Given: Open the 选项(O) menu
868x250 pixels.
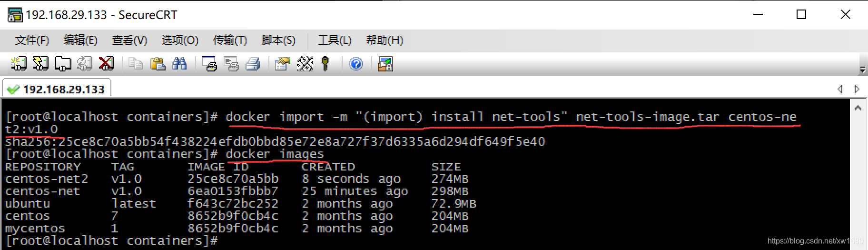Looking at the screenshot, I should point(180,40).
